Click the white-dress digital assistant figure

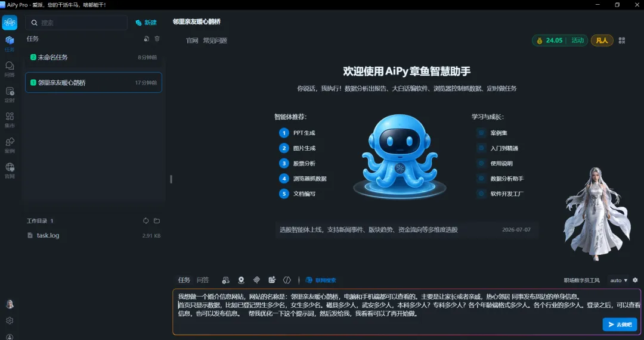(598, 213)
